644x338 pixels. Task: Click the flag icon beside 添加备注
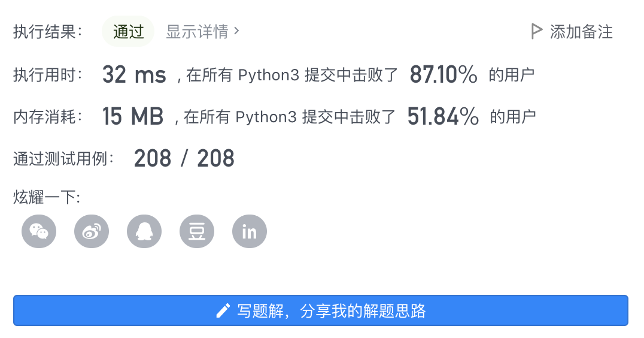[537, 31]
